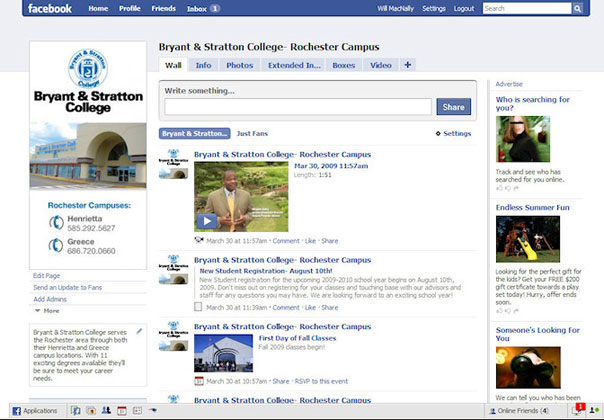The image size is (604, 420).
Task: Open 'Who is searching for you?' ad
Action: pos(532,104)
